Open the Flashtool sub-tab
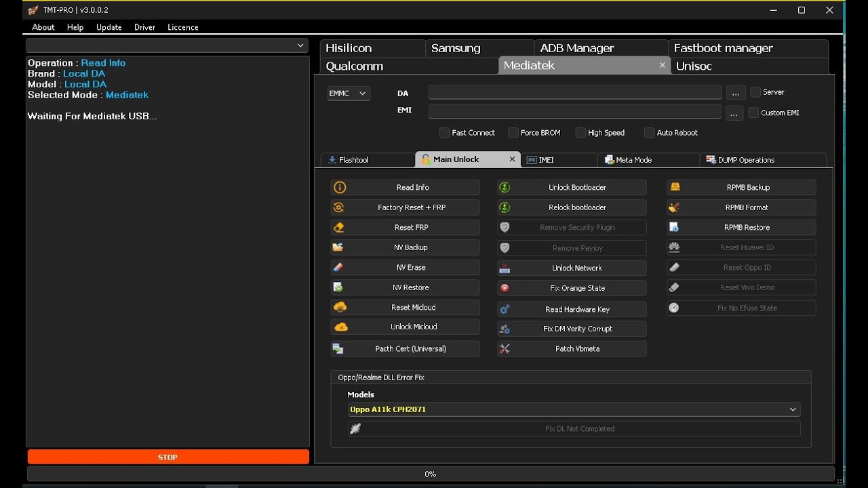Screen dimensions: 868x488 point(368,160)
